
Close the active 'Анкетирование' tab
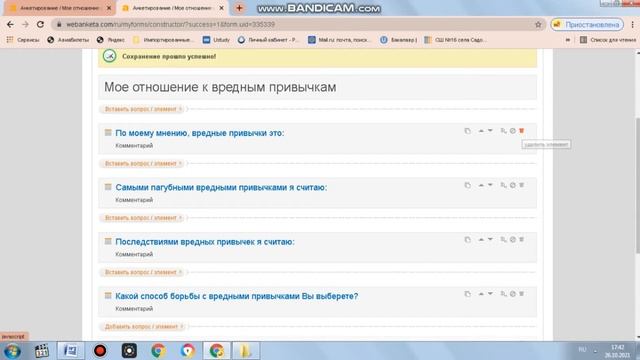(x=221, y=8)
